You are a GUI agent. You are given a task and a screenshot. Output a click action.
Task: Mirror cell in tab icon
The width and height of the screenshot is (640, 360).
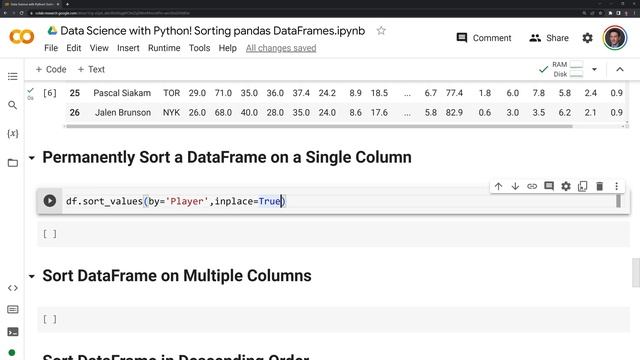[x=582, y=186]
